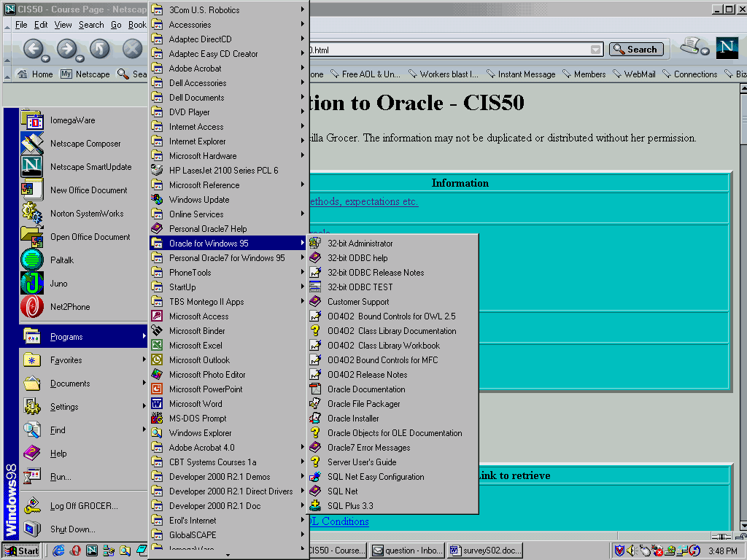The height and width of the screenshot is (560, 747).
Task: Choose Log Off GROCER...
Action: 83,506
